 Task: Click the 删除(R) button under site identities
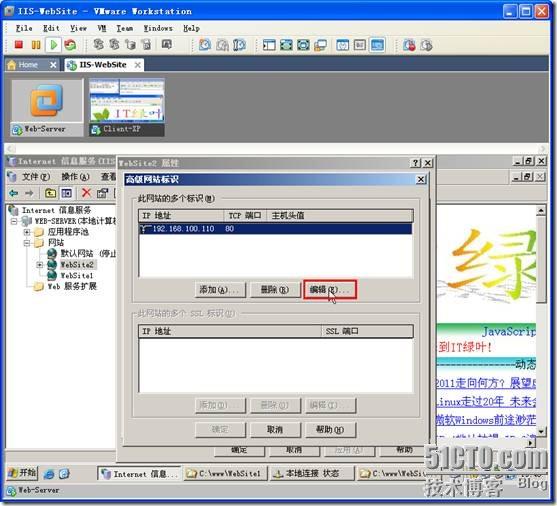coord(275,290)
